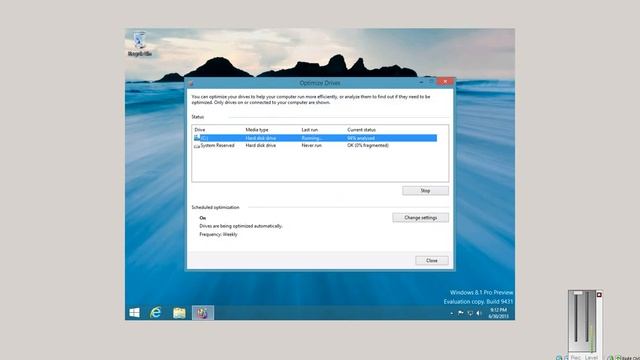Screen dimensions: 640x360
Task: Open the taskbar clock and date
Action: (x=498, y=313)
